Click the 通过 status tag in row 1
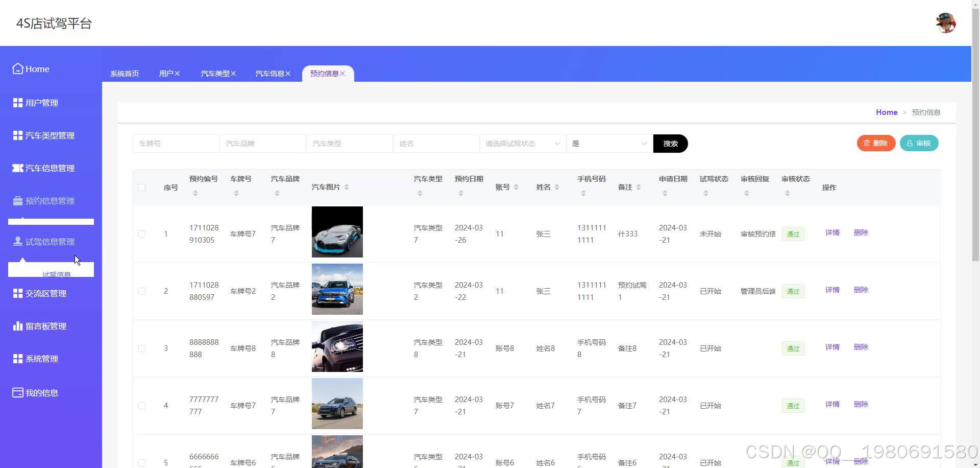980x468 pixels. [793, 234]
